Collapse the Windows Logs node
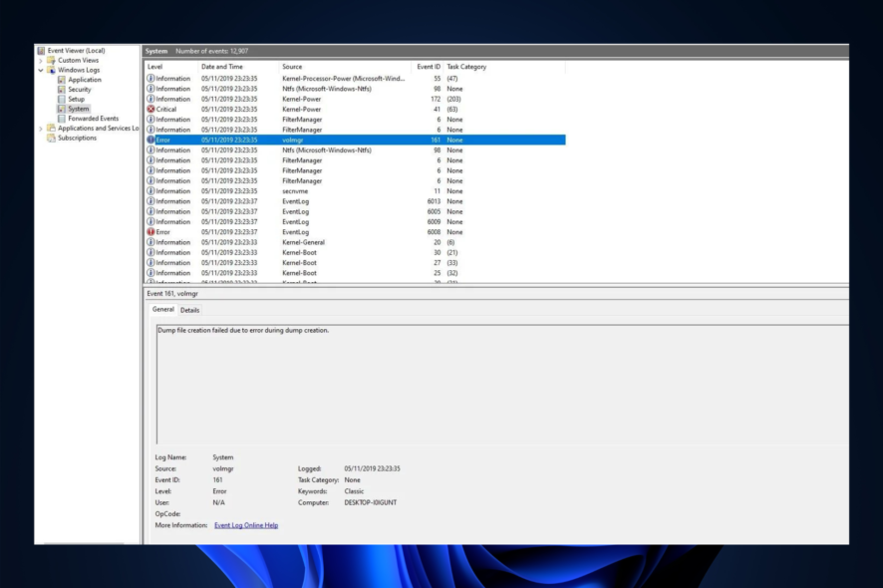883x588 pixels. coord(41,70)
